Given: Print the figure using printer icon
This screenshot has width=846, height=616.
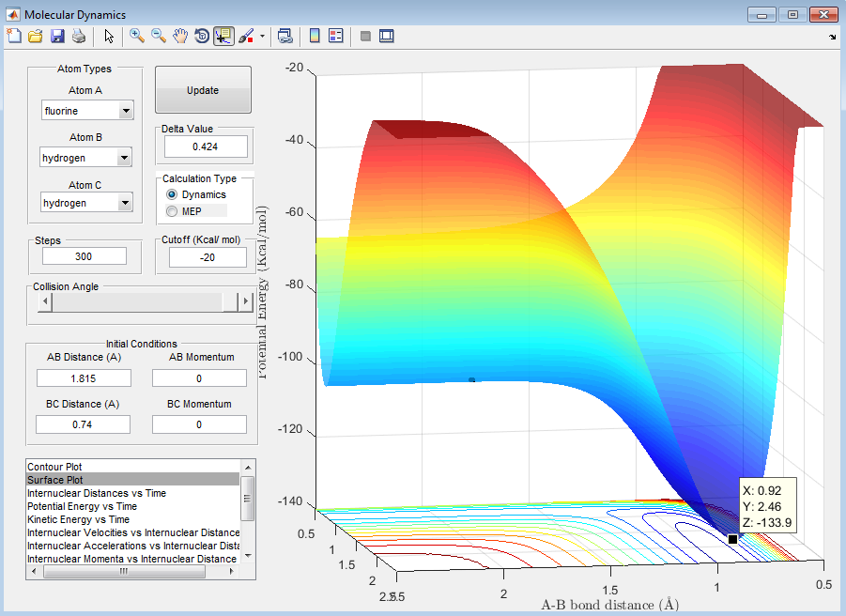Looking at the screenshot, I should (79, 37).
